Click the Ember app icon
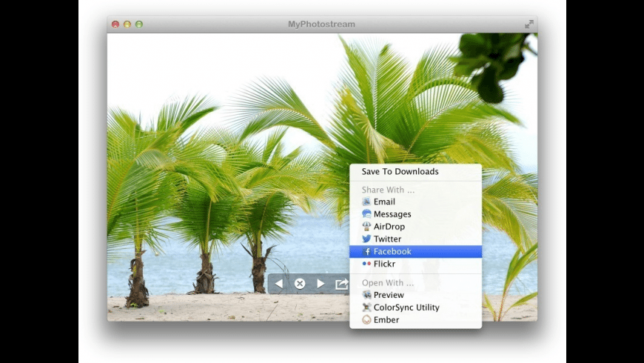The width and height of the screenshot is (644, 363). coord(366,320)
